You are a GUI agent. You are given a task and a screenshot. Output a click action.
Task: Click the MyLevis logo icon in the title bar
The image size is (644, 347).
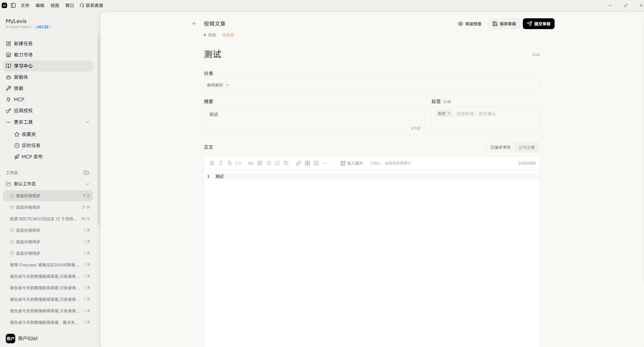click(x=4, y=5)
